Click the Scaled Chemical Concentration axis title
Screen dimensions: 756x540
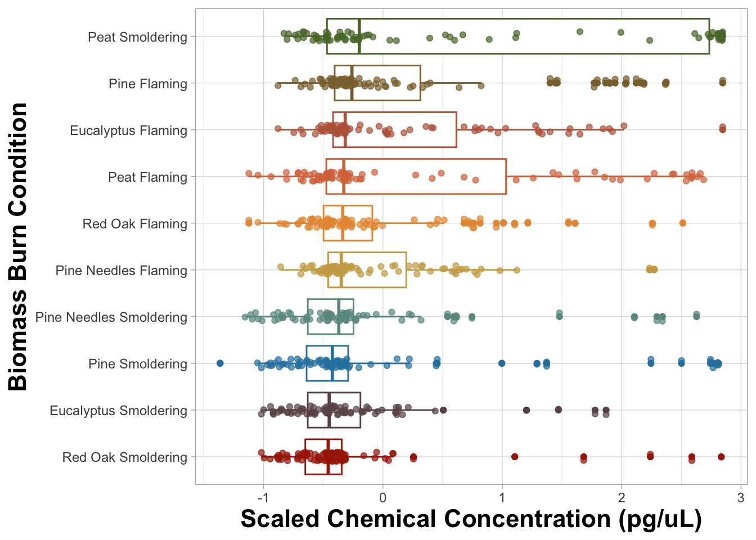point(471,519)
